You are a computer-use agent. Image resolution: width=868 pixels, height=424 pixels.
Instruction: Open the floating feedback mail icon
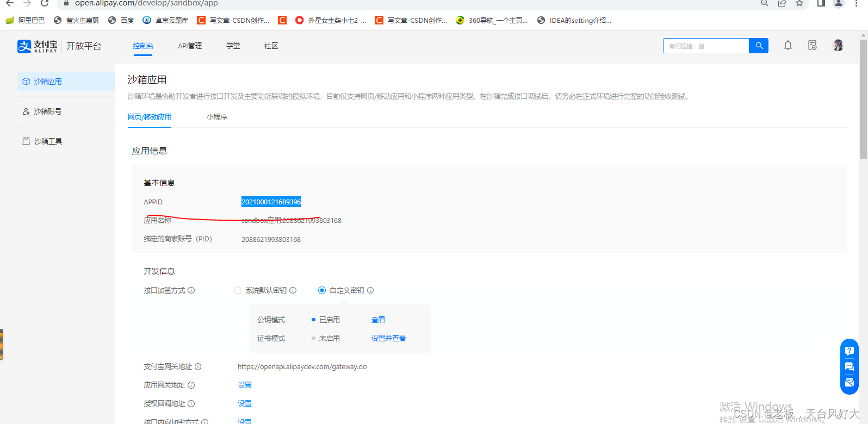click(850, 383)
